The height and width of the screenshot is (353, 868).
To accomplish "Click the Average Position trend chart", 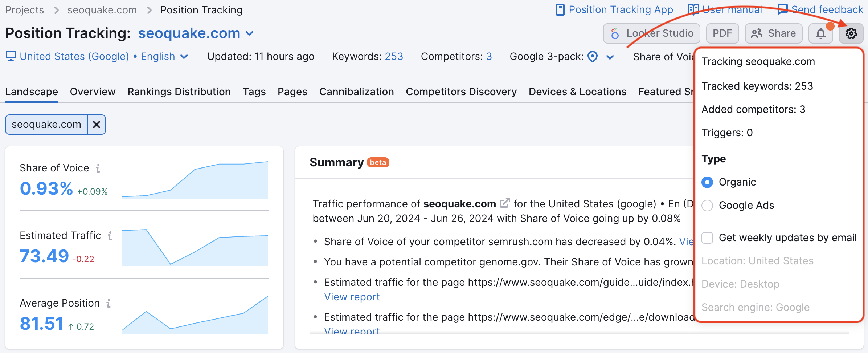I will coord(195,315).
